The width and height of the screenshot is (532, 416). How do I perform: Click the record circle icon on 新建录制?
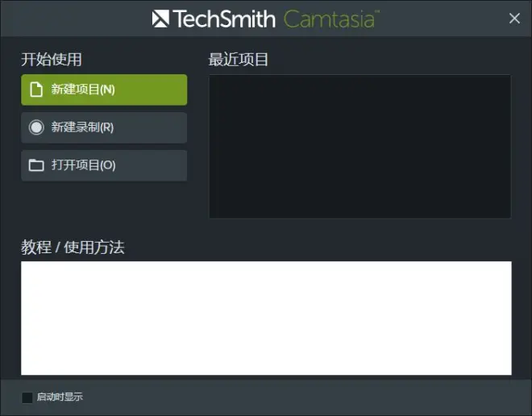[36, 127]
